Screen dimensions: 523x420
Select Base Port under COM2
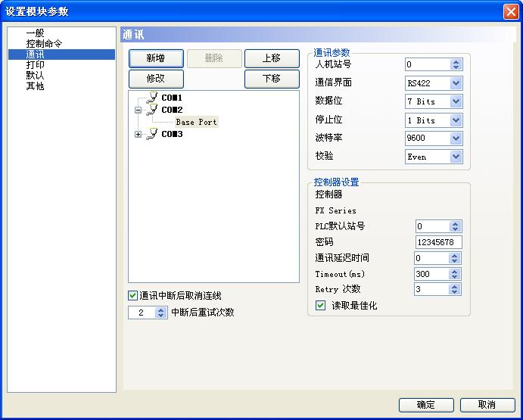pyautogui.click(x=196, y=122)
